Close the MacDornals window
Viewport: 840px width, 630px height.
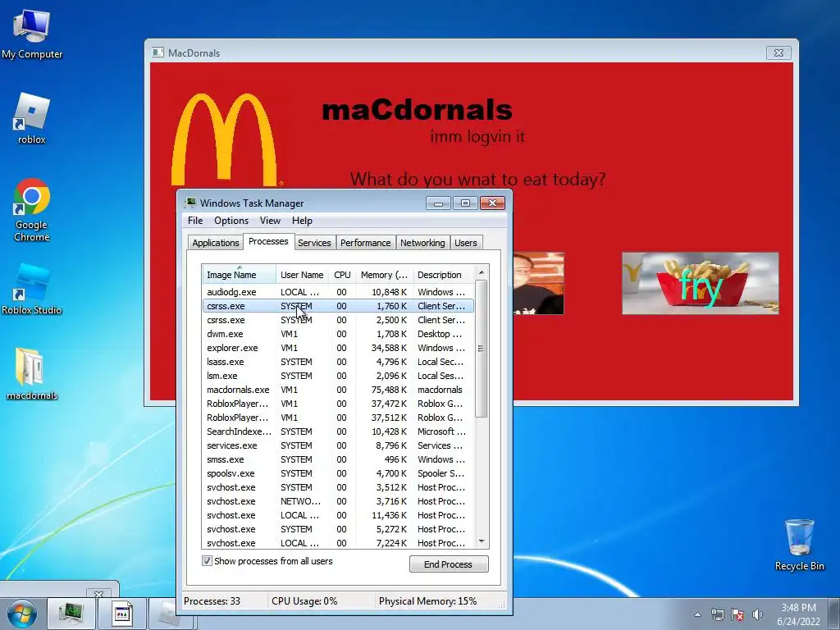click(778, 52)
